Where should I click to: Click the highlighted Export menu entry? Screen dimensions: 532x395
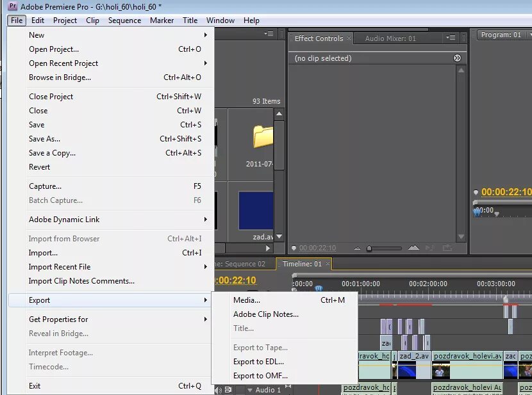[110, 300]
